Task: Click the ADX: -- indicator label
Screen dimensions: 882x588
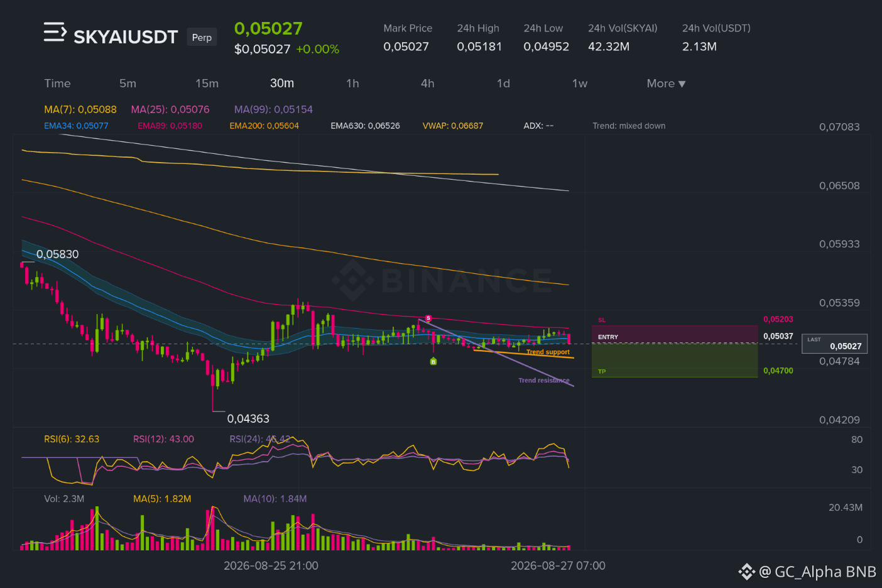Action: click(538, 126)
